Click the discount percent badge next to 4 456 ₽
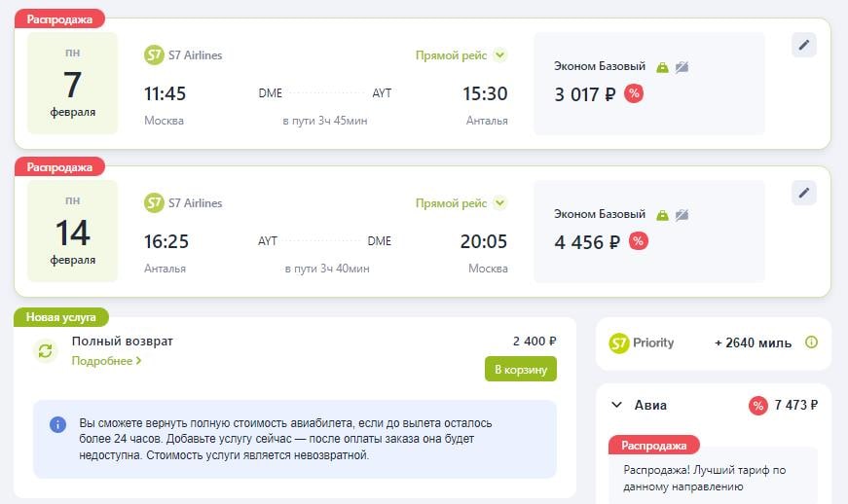Viewport: 848px width, 504px height. click(638, 241)
